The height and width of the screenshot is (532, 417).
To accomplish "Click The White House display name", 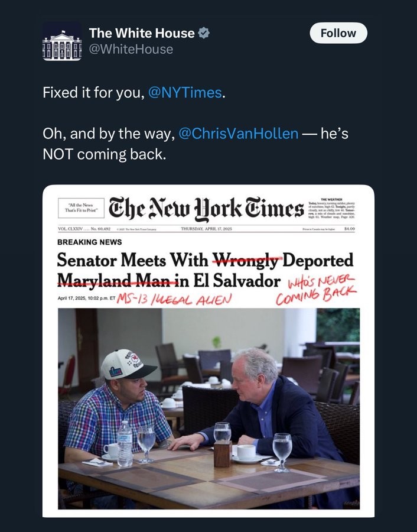I will point(142,33).
